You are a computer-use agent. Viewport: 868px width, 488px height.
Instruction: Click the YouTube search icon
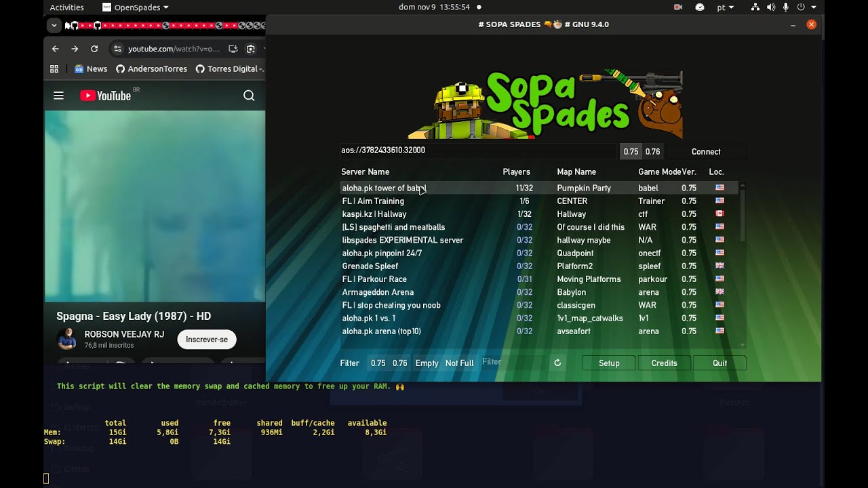coord(249,96)
